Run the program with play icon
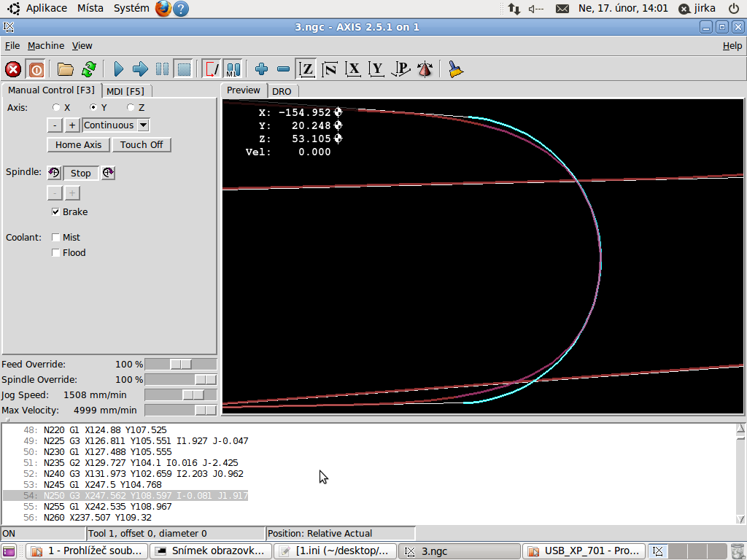 [x=119, y=69]
